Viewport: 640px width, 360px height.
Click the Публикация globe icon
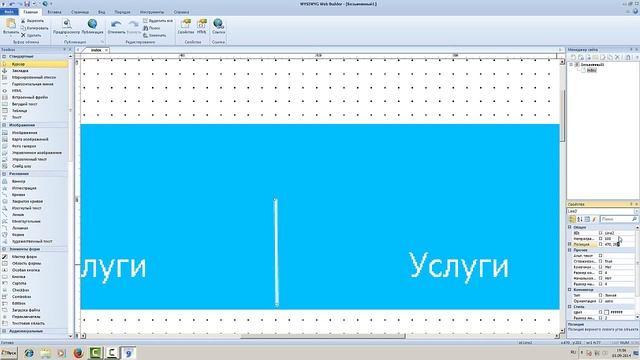pos(92,24)
